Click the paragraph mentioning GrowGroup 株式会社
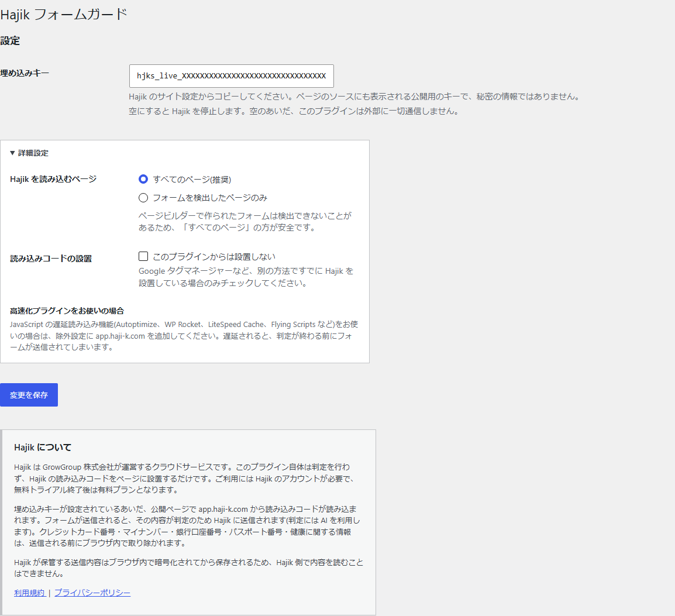 tap(184, 479)
